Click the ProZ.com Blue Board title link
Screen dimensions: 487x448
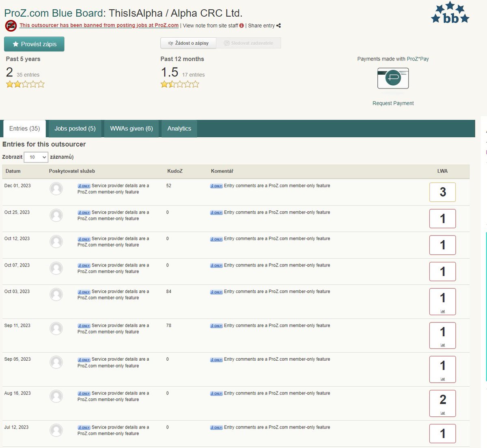[x=54, y=13]
